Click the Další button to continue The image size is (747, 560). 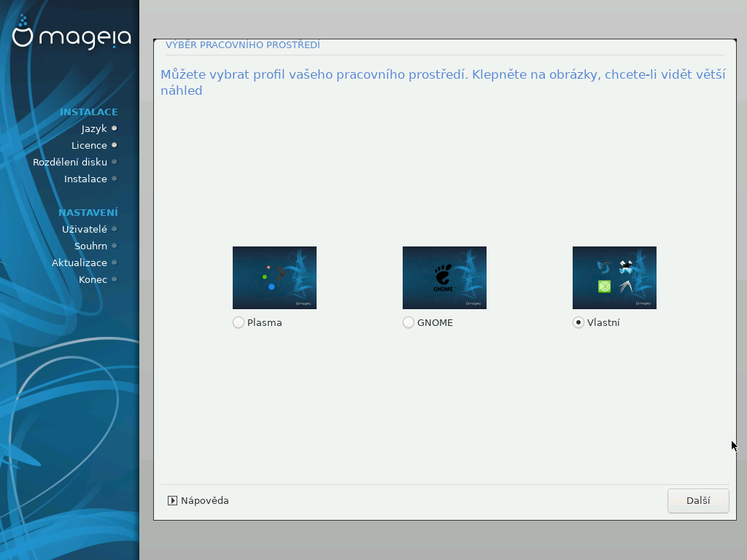pos(698,500)
